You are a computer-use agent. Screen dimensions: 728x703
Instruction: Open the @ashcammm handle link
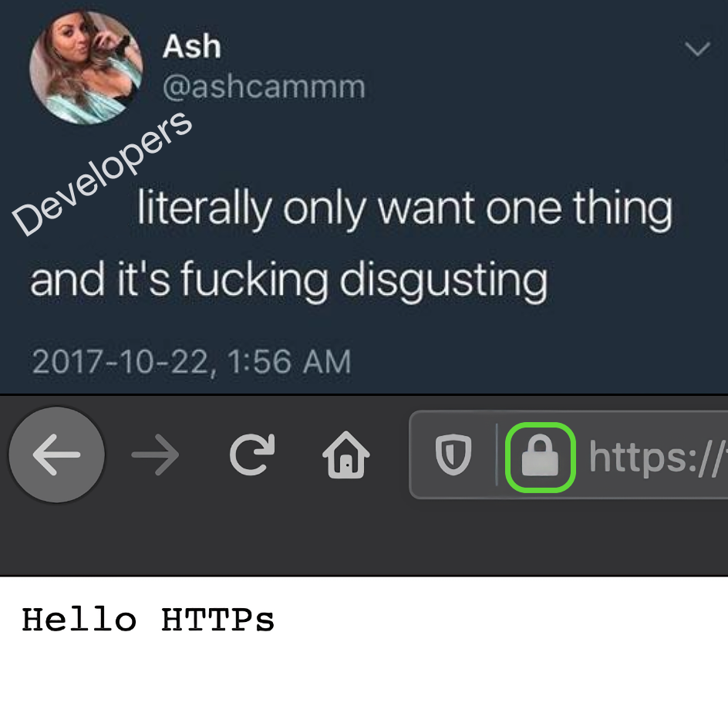[x=264, y=86]
